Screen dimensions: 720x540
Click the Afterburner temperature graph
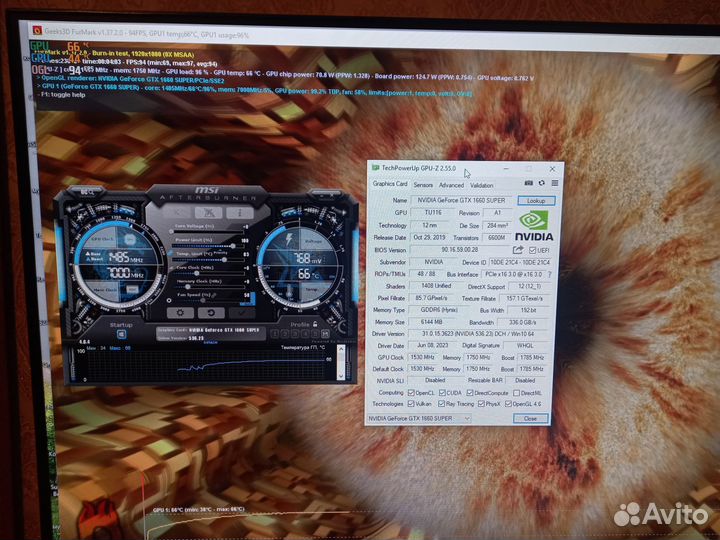pos(205,365)
